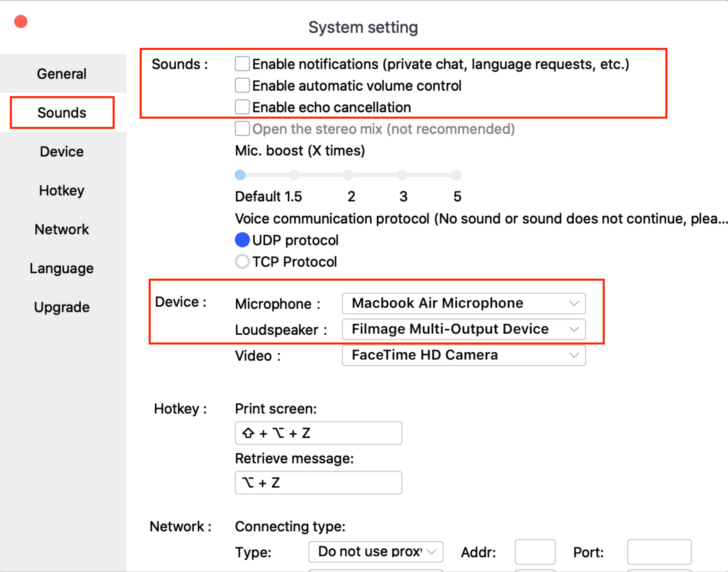Set mic boost slider stop at 2
This screenshot has width=728, height=572.
(x=348, y=175)
